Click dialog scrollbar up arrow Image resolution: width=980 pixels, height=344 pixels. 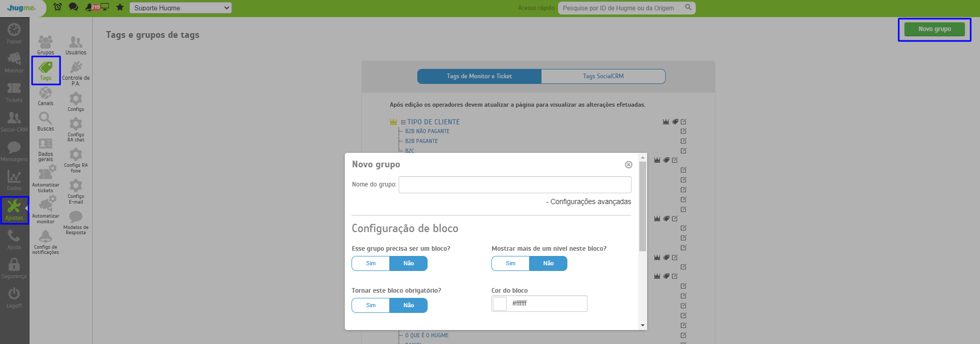(x=642, y=157)
